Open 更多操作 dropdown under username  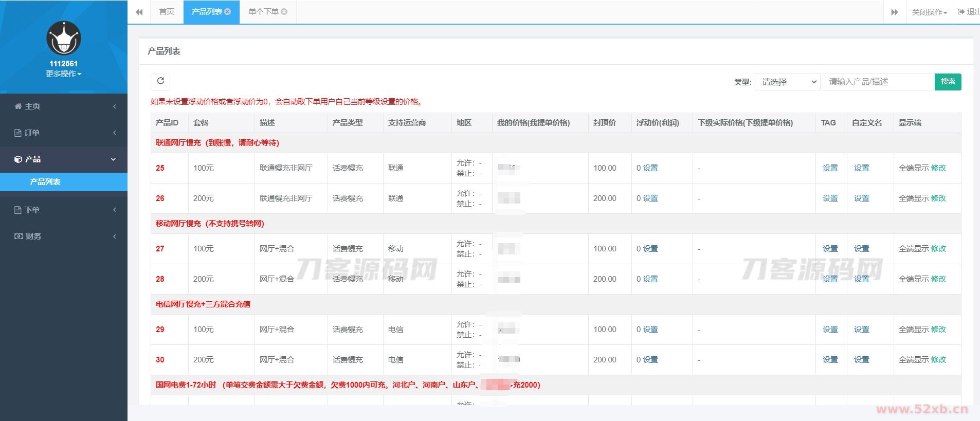[x=63, y=74]
